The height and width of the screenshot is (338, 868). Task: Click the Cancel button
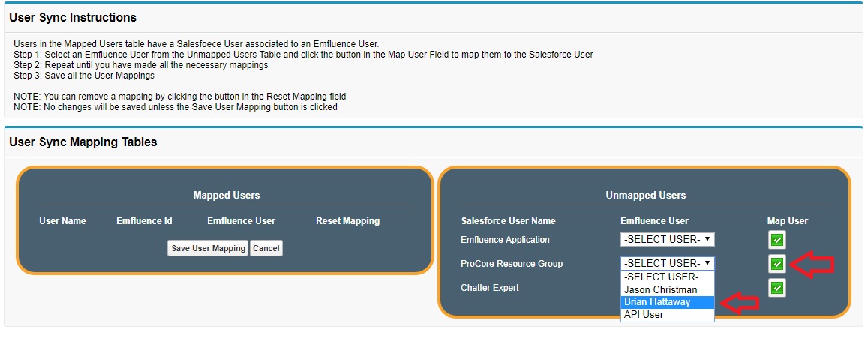(266, 248)
